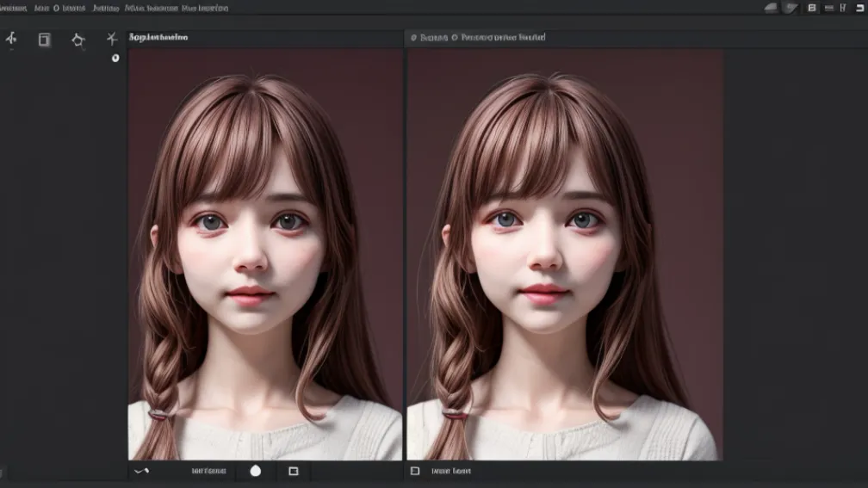868x488 pixels.
Task: Select the crossed-lines cut tool icon
Action: click(x=112, y=38)
